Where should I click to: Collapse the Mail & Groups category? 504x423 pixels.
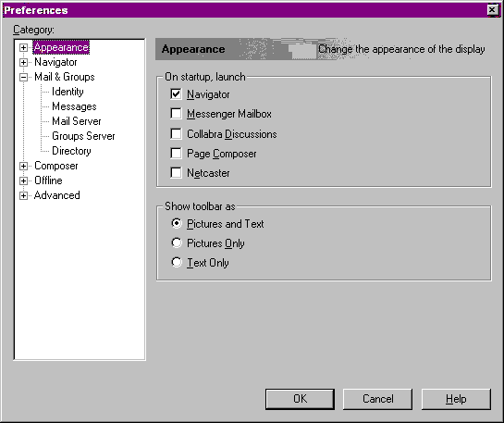[x=23, y=77]
